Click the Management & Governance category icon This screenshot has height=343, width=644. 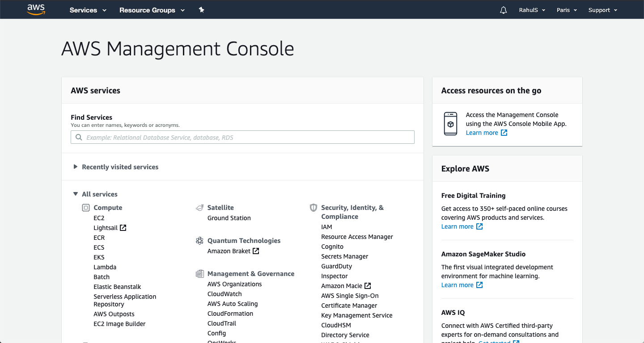200,274
